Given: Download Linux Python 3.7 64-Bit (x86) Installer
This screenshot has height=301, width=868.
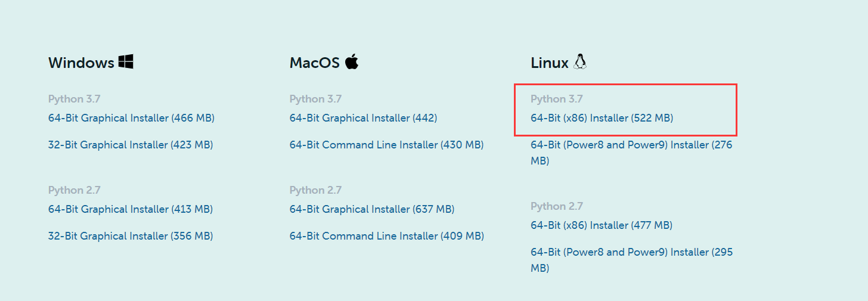Looking at the screenshot, I should tap(602, 118).
